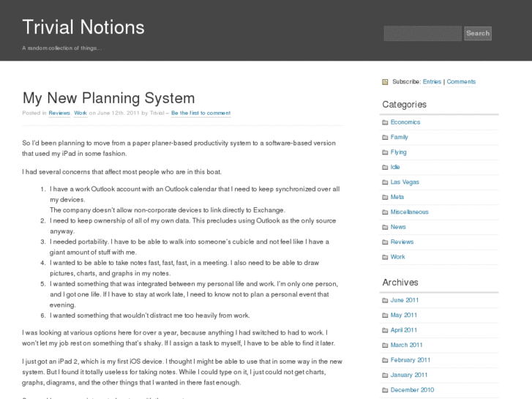Click the Search button
Screen dimensions: 532x399
point(478,33)
